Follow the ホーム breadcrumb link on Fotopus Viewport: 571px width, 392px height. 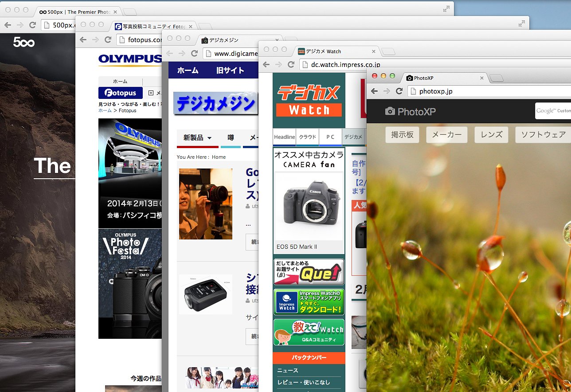tap(105, 110)
